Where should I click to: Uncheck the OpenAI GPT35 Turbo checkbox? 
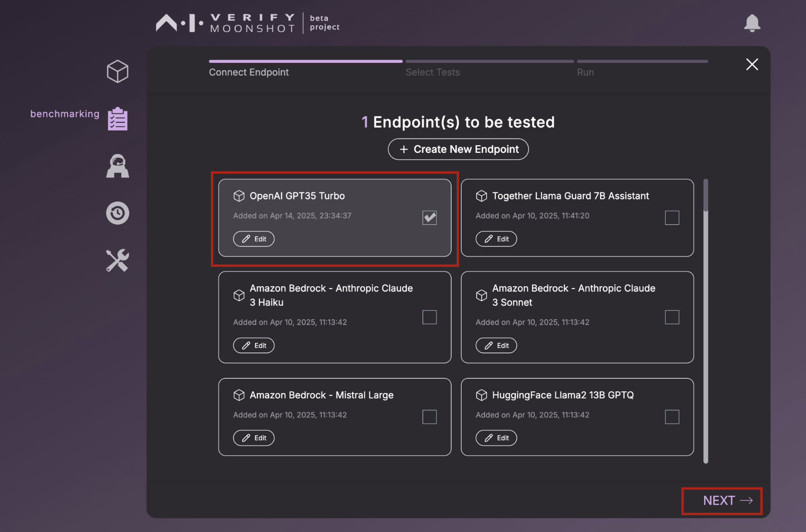coord(430,218)
